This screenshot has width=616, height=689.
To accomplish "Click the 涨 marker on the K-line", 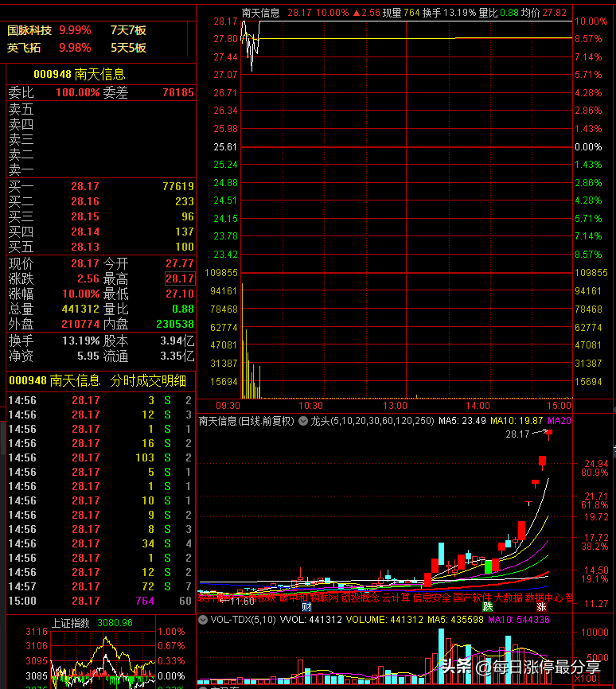I will [541, 607].
